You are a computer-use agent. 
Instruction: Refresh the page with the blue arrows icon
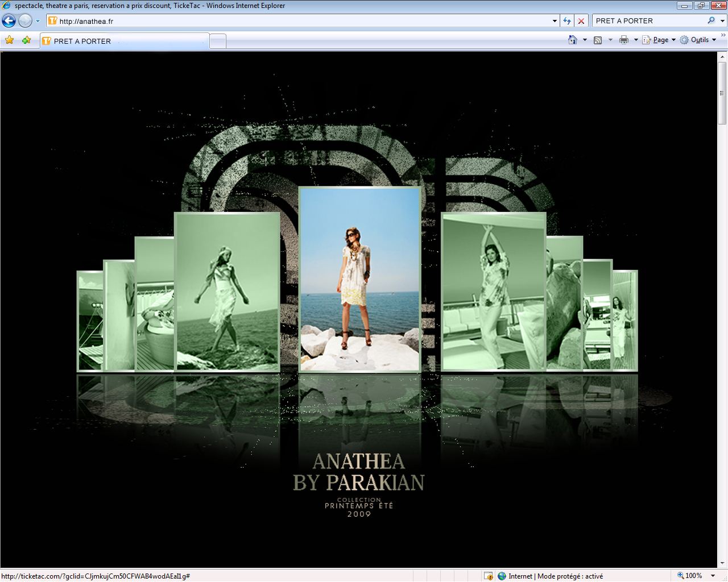567,21
